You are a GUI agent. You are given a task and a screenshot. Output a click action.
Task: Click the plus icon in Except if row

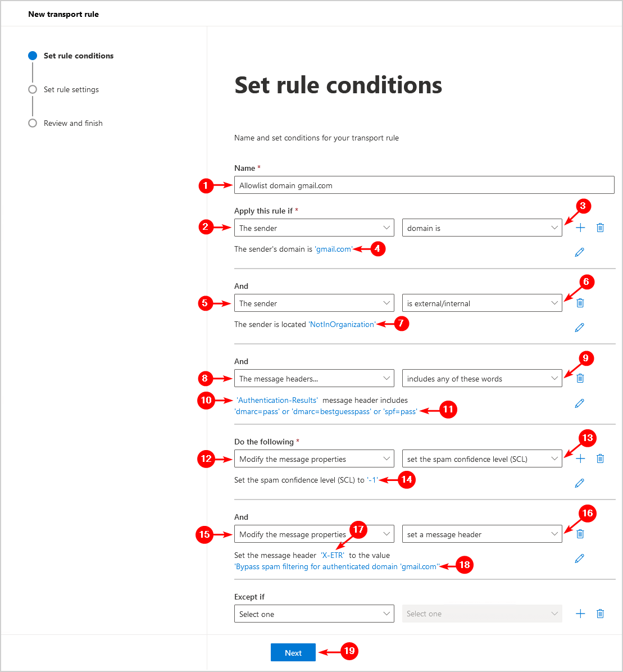(x=580, y=614)
